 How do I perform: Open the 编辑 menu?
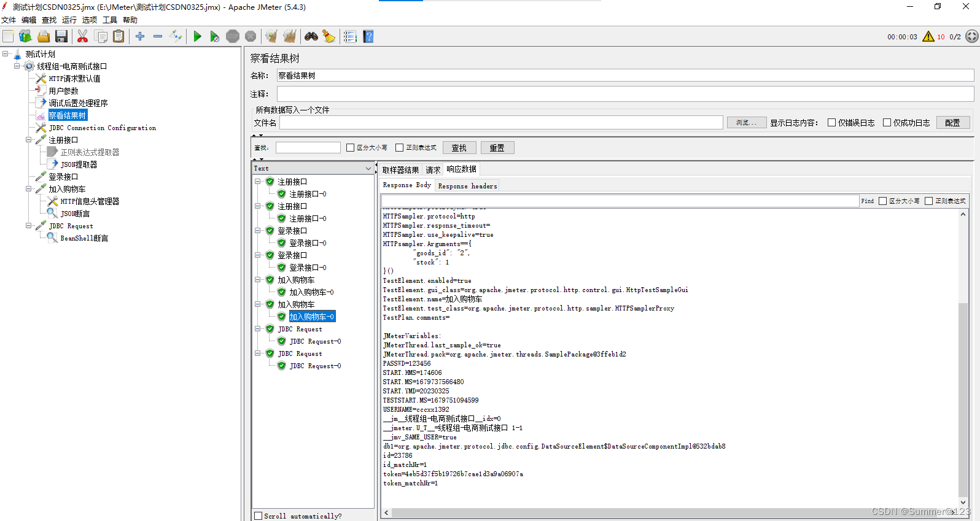click(x=29, y=20)
